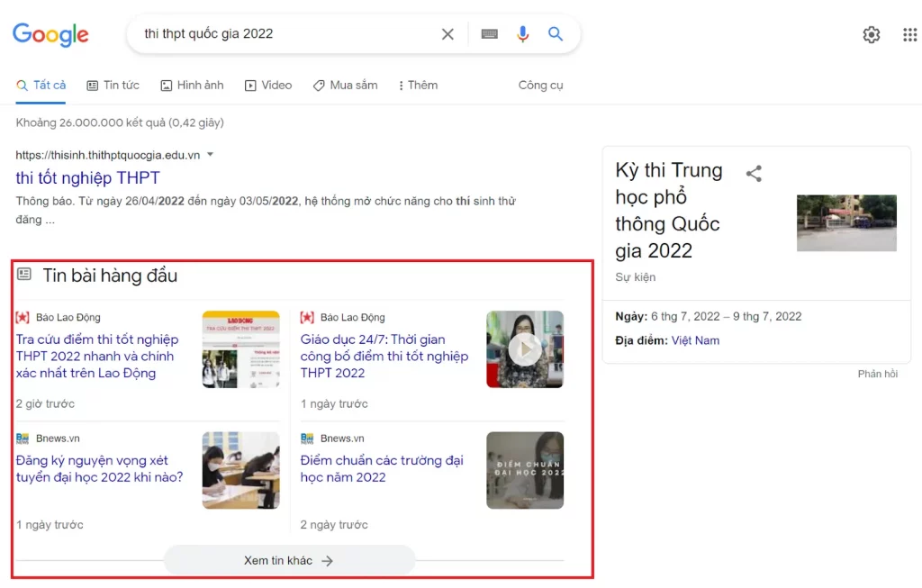Switch to the Hình ảnh tab
Image resolution: width=922 pixels, height=588 pixels.
point(192,86)
